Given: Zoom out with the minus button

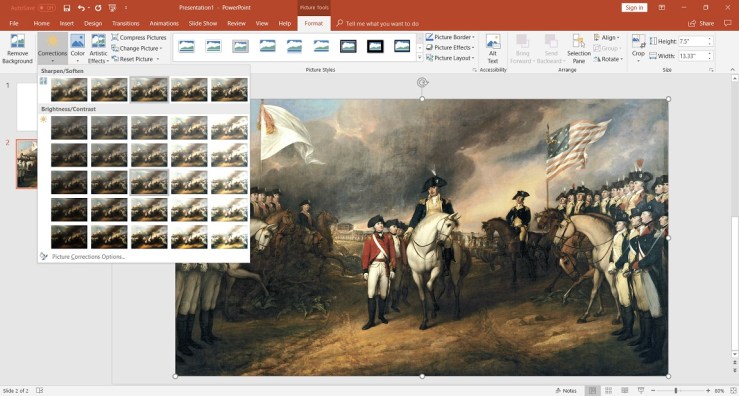Looking at the screenshot, I should [x=653, y=390].
